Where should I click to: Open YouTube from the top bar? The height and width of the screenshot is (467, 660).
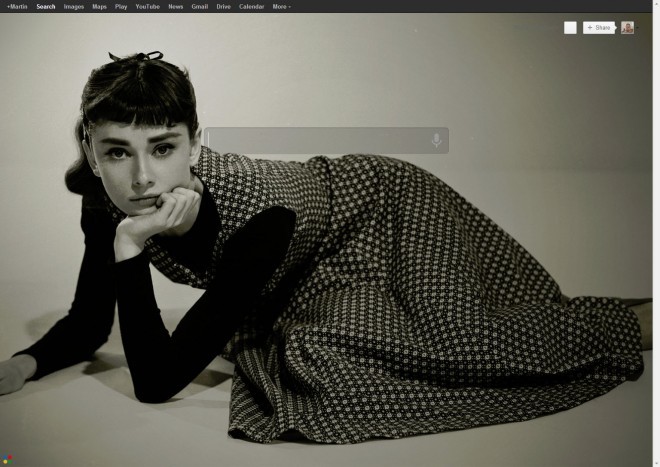click(148, 7)
